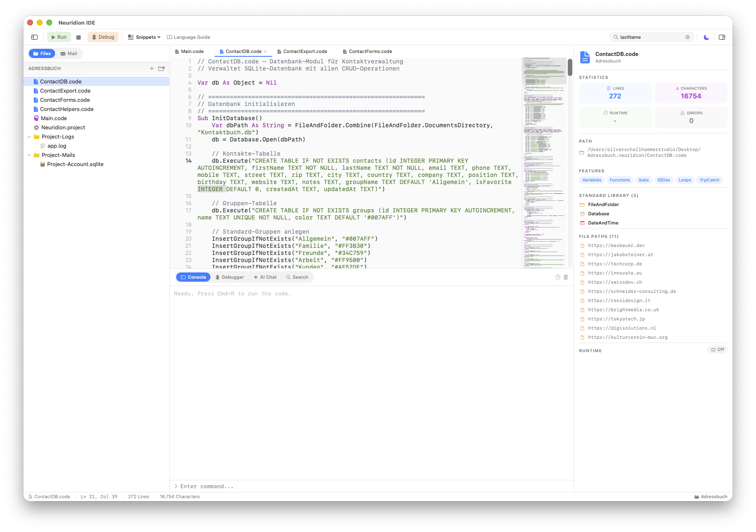
Task: Switch from Files to Mail view
Action: [x=68, y=53]
